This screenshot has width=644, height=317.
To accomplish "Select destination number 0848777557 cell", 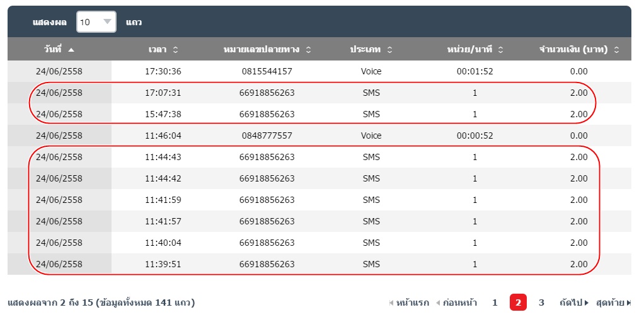I will click(267, 135).
